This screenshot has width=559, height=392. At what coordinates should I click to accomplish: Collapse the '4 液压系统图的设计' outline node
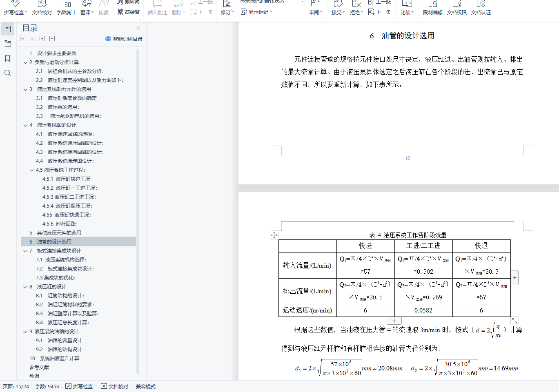25,126
